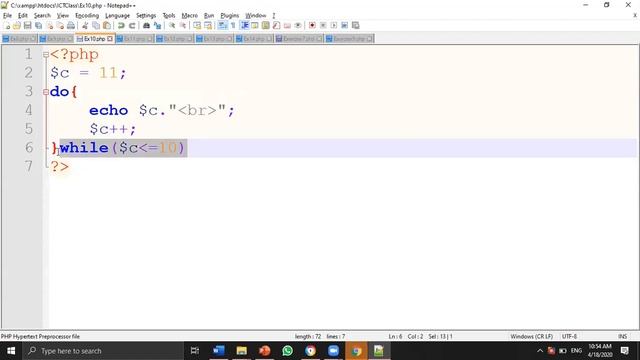Open Find with the binoculars icon

click(x=146, y=25)
